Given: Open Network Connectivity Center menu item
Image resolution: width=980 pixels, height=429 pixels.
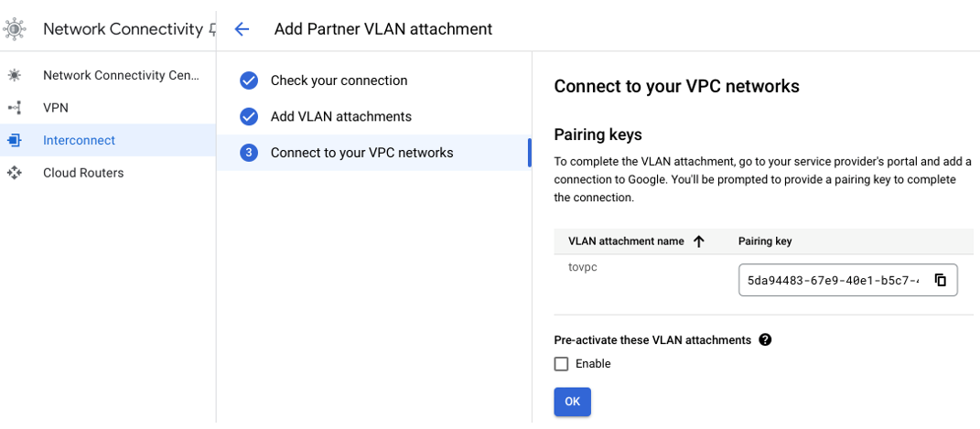Looking at the screenshot, I should 121,75.
